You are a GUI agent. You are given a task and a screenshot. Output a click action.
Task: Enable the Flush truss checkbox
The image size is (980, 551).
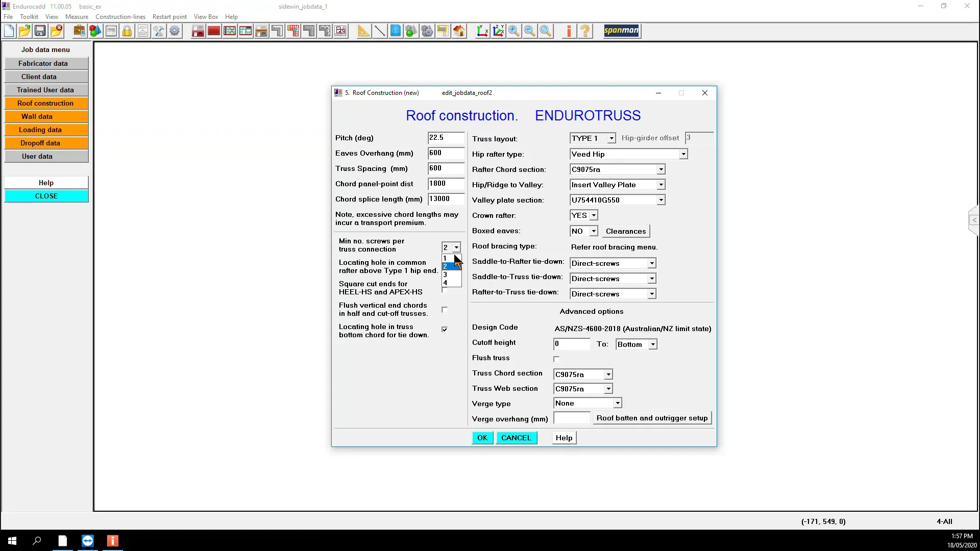coord(556,359)
